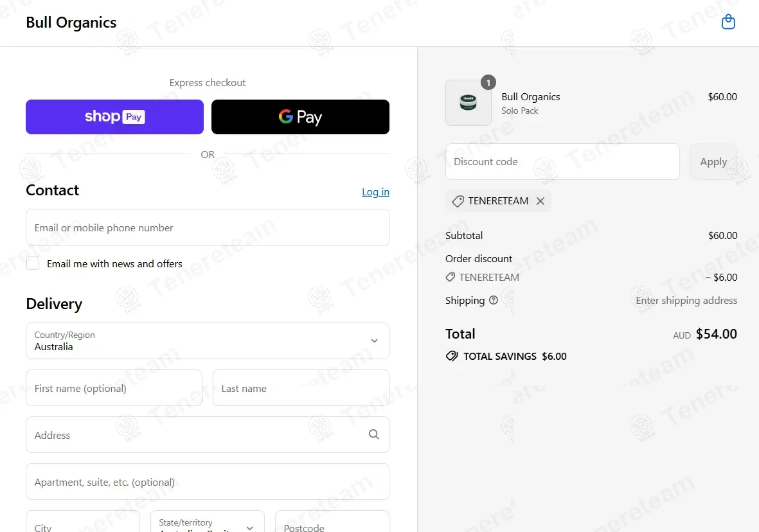The width and height of the screenshot is (759, 532).
Task: Apply the discount code
Action: pyautogui.click(x=713, y=162)
